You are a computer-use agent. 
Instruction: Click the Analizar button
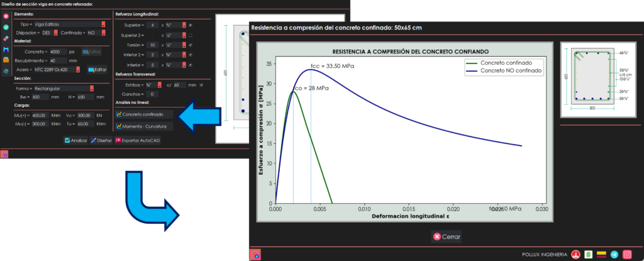click(x=75, y=140)
